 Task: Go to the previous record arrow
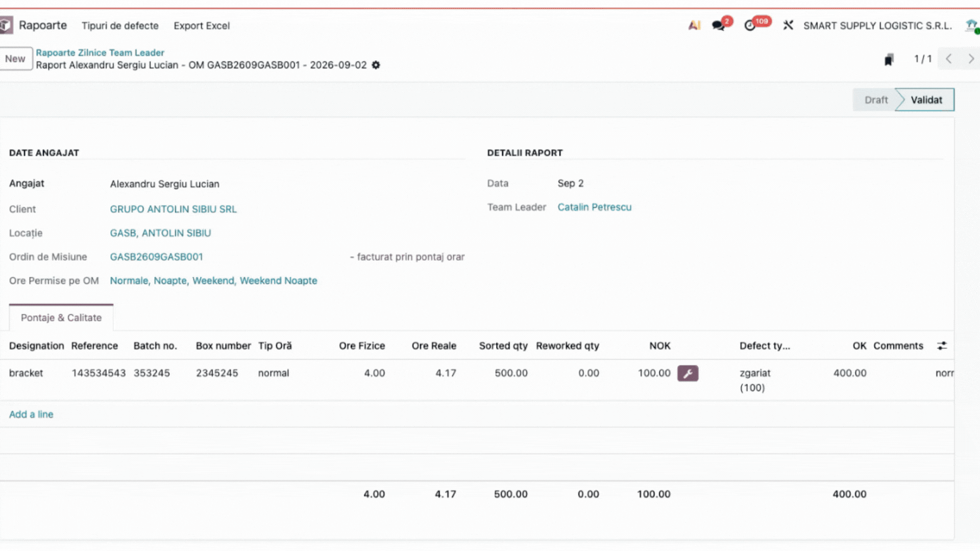[x=948, y=59]
